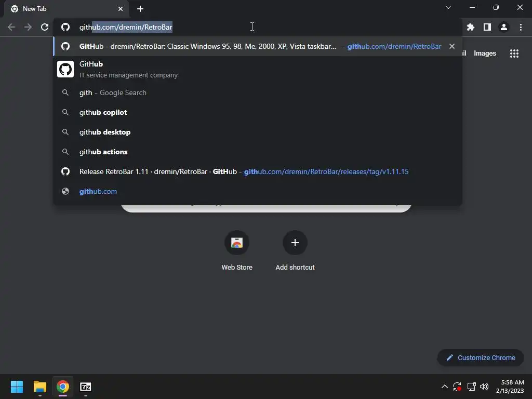The height and width of the screenshot is (399, 532).
Task: Select the New Tab tab
Action: [66, 9]
